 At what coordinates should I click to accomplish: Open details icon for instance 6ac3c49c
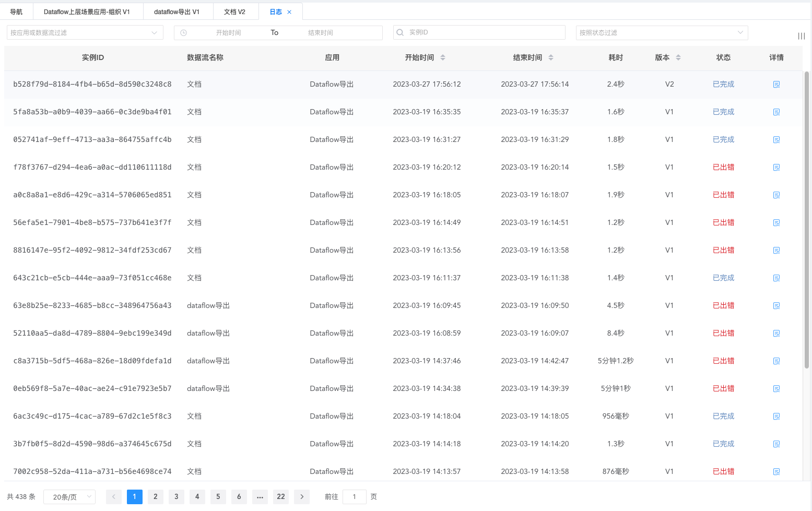[776, 417]
